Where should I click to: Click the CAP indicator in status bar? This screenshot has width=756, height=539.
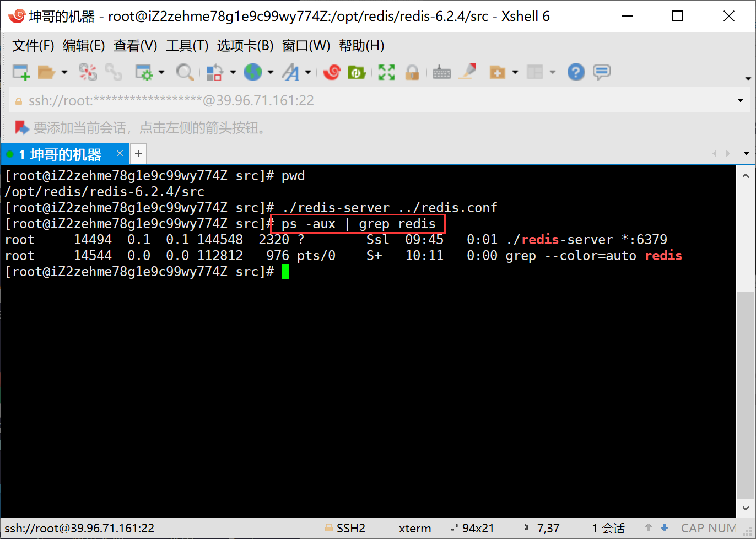693,528
